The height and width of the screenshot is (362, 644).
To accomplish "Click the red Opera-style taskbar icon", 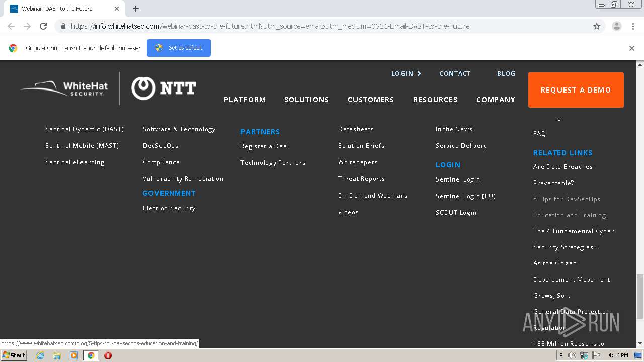I will [x=108, y=355].
